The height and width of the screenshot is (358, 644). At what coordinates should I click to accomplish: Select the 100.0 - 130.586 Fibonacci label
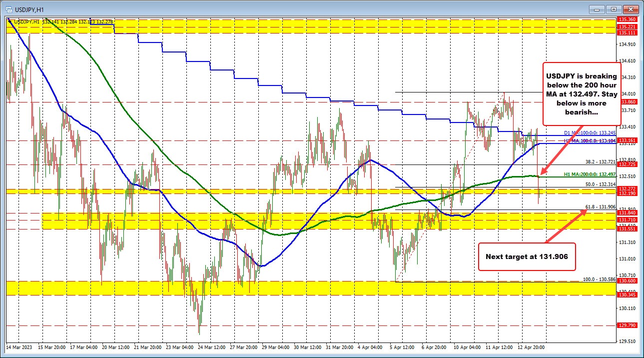(599, 279)
